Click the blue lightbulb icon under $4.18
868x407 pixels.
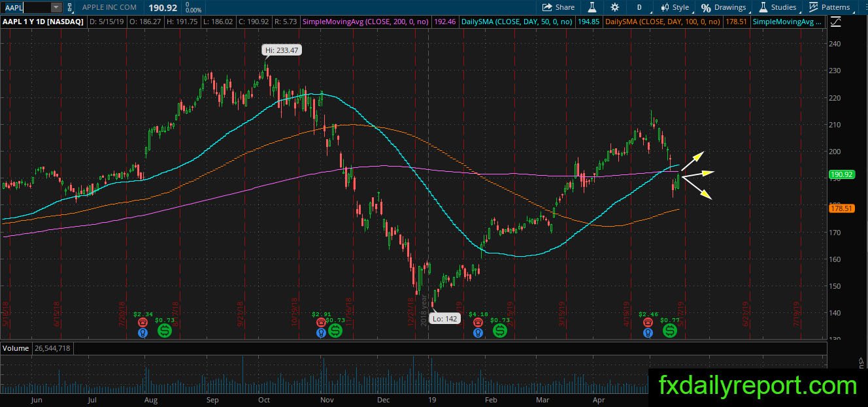click(x=479, y=333)
